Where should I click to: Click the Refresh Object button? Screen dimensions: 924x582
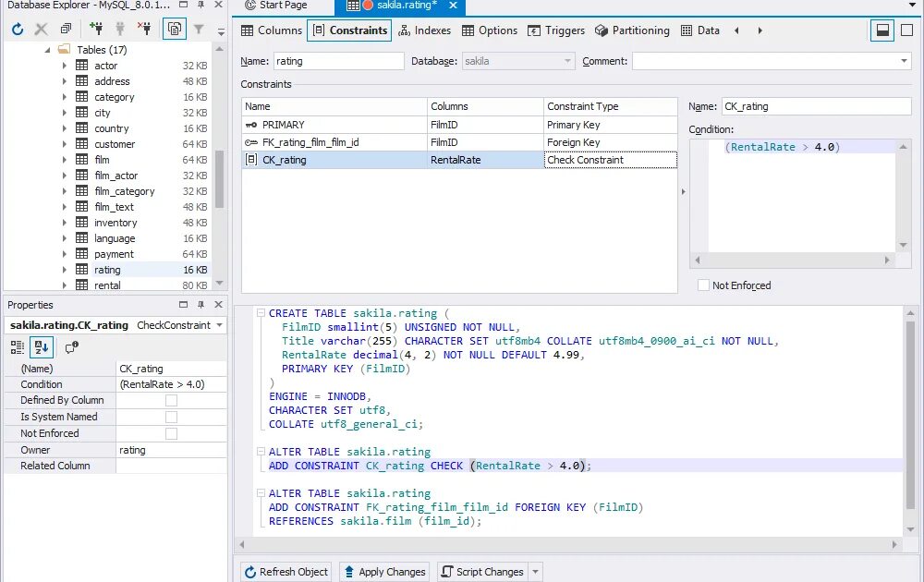286,571
